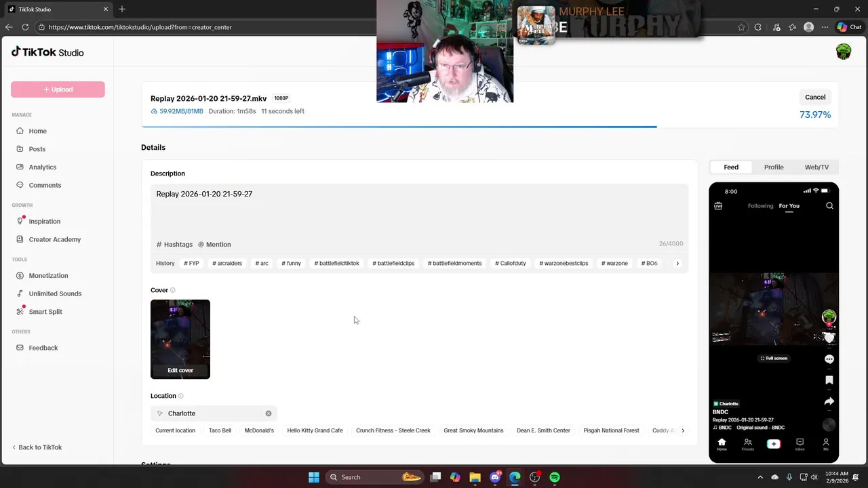868x488 pixels.
Task: Click comment bubble icon in preview
Action: click(x=829, y=359)
